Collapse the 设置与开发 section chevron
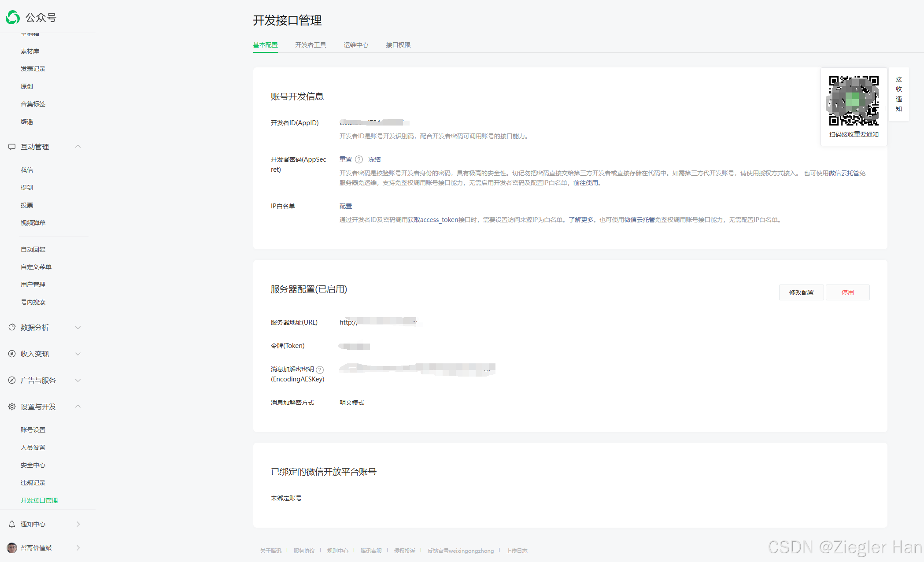 (78, 407)
